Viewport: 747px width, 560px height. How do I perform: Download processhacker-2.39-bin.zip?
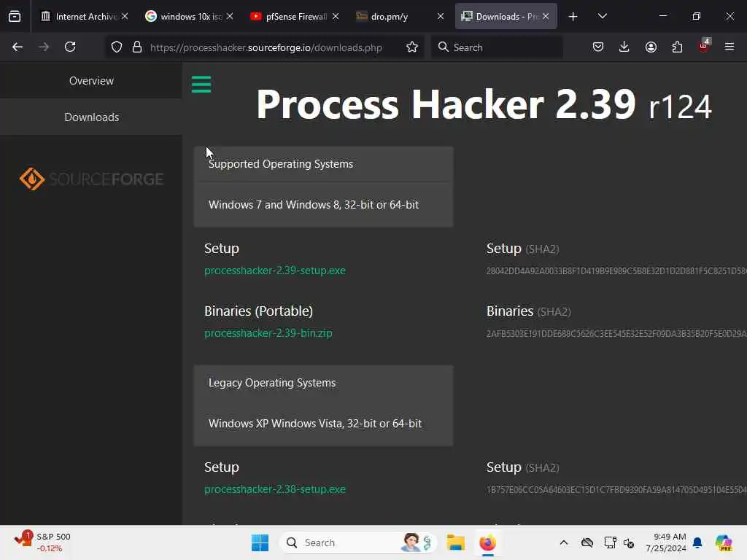click(268, 333)
